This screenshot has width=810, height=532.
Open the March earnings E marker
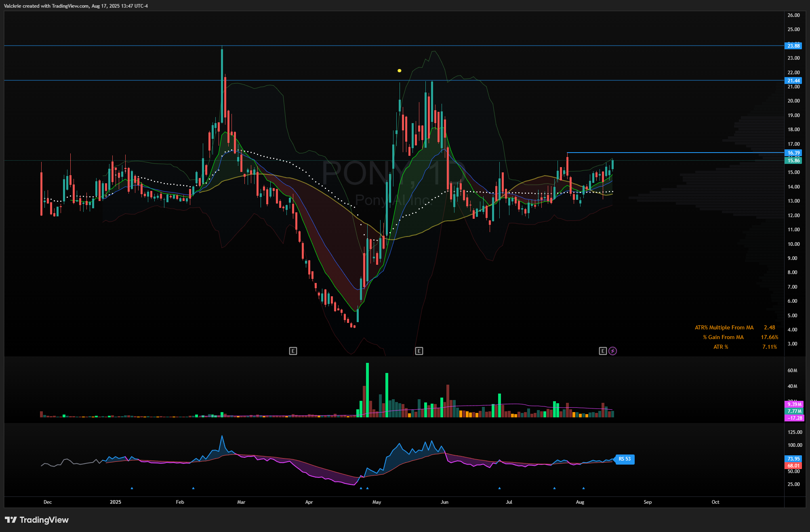(293, 351)
